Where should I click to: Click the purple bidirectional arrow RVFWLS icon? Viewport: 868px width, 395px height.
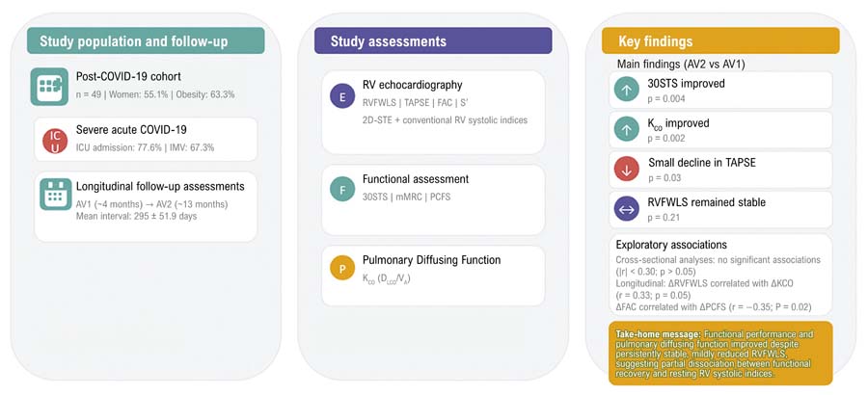(627, 208)
